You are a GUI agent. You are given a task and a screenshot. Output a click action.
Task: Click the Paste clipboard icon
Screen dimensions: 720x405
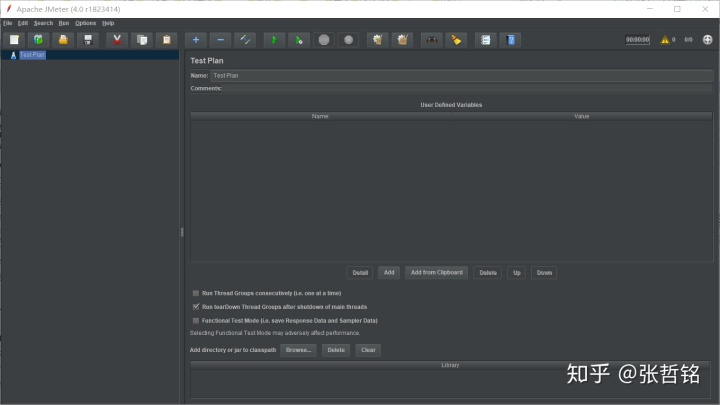[167, 40]
